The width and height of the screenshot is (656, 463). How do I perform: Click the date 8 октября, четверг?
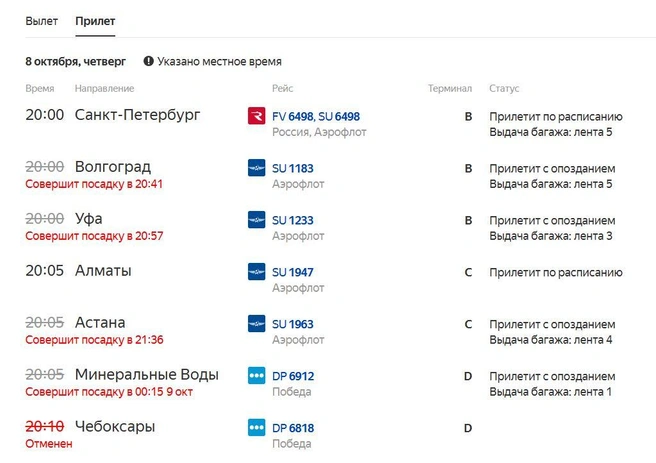75,61
